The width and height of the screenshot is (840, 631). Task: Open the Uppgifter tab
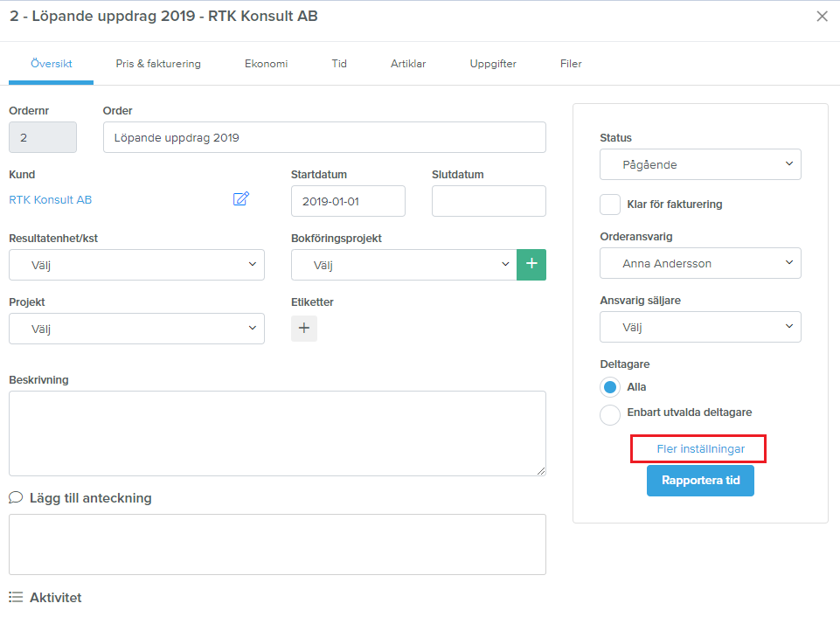493,64
